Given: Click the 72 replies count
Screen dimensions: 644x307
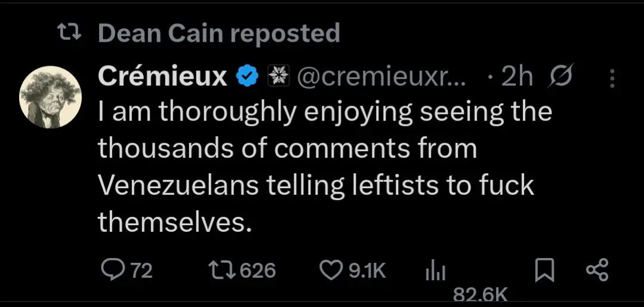Looking at the screenshot, I should 141,271.
